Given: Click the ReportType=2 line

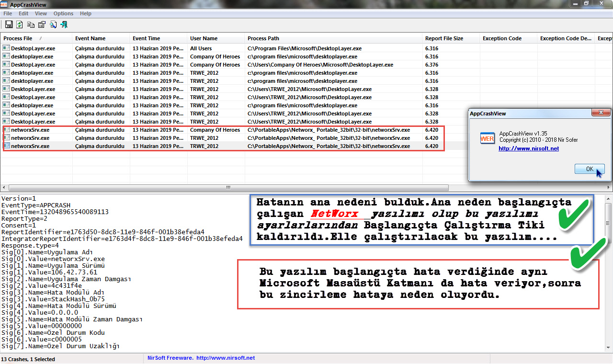Looking at the screenshot, I should (24, 218).
